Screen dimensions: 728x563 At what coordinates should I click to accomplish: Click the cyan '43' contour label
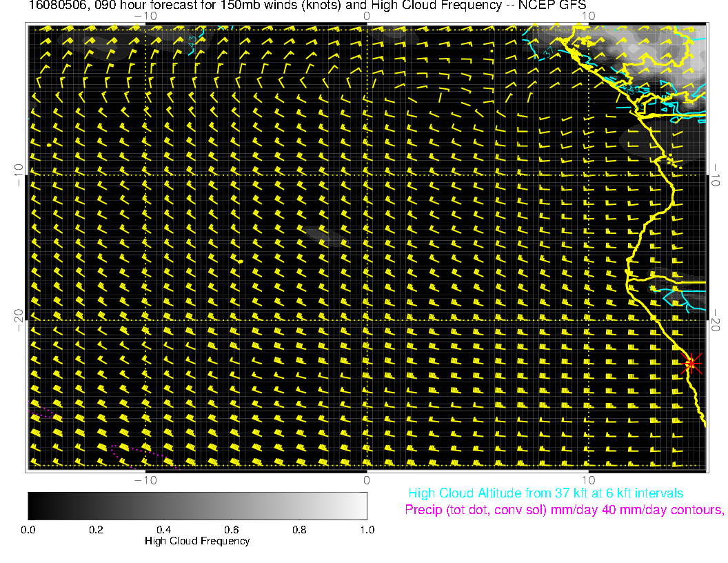pyautogui.click(x=192, y=41)
